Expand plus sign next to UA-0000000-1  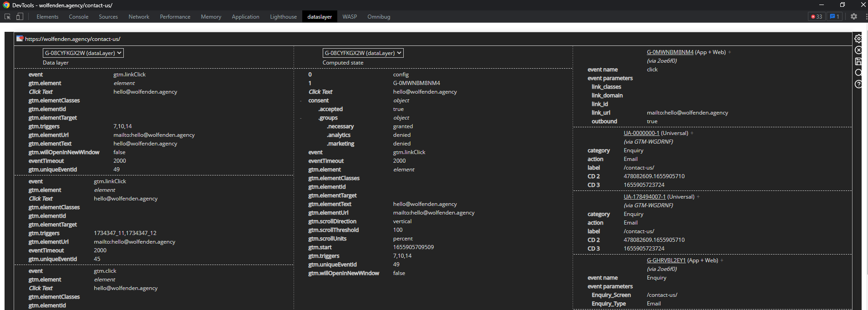[x=692, y=133]
